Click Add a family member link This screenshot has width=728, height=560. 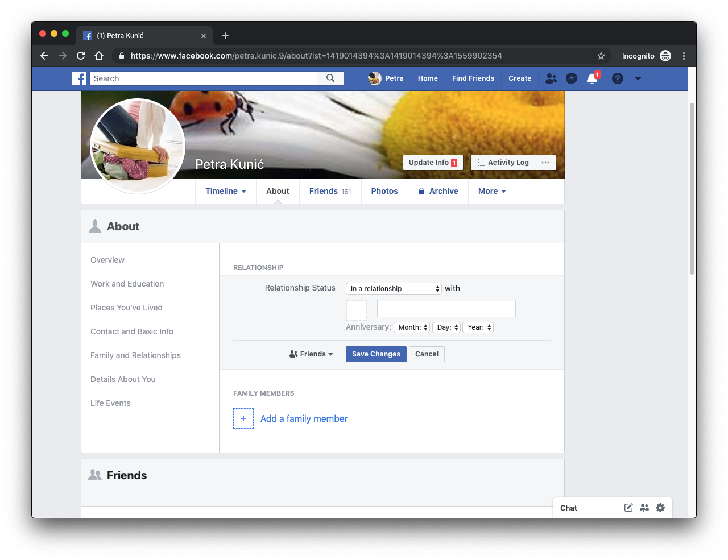[x=304, y=418]
